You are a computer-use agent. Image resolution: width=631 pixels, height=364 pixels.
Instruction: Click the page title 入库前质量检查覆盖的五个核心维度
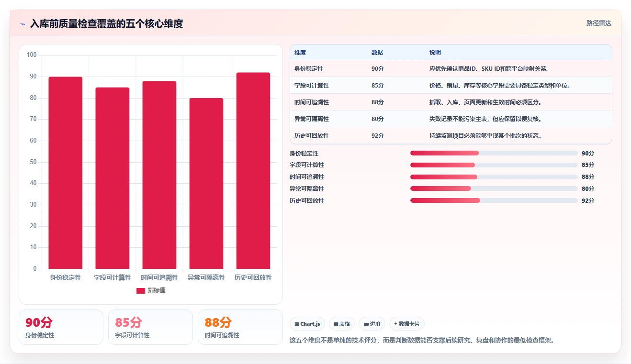coord(106,23)
